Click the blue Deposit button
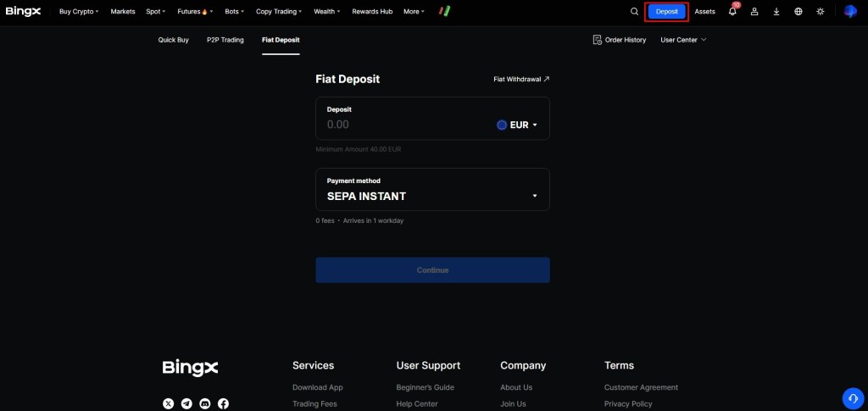 pyautogui.click(x=666, y=12)
